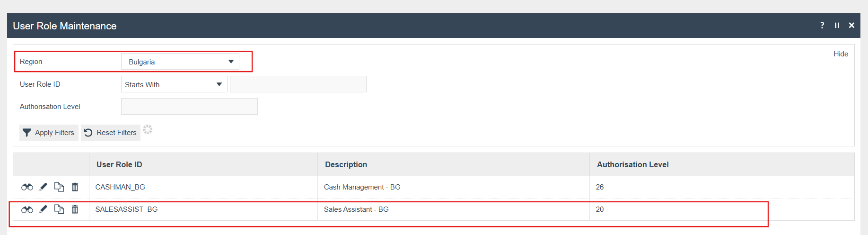Delete the SALESASSIST_BG user role
The width and height of the screenshot is (868, 235).
point(75,209)
